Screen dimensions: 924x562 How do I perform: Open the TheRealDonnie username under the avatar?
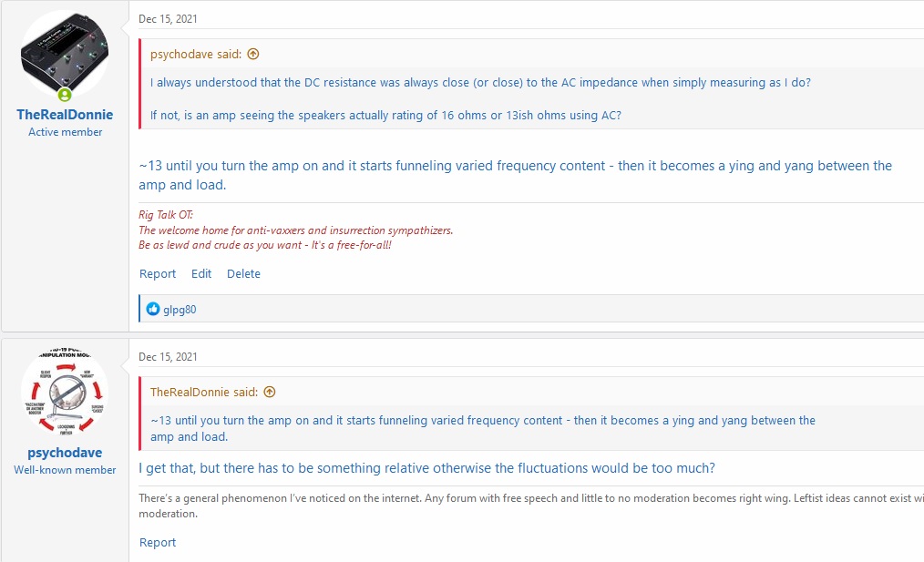click(x=65, y=115)
